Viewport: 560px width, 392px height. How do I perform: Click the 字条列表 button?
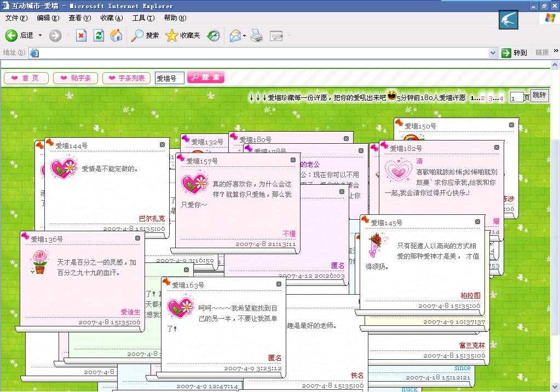[126, 78]
